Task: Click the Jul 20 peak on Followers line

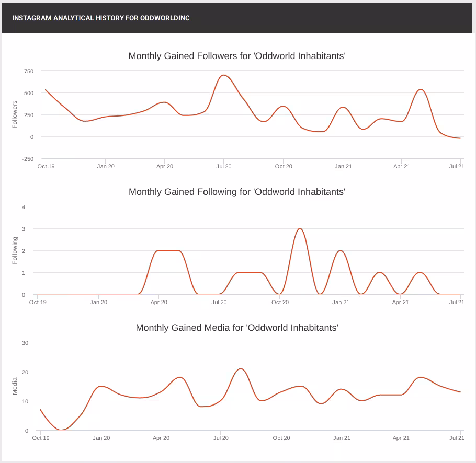Action: coord(224,75)
